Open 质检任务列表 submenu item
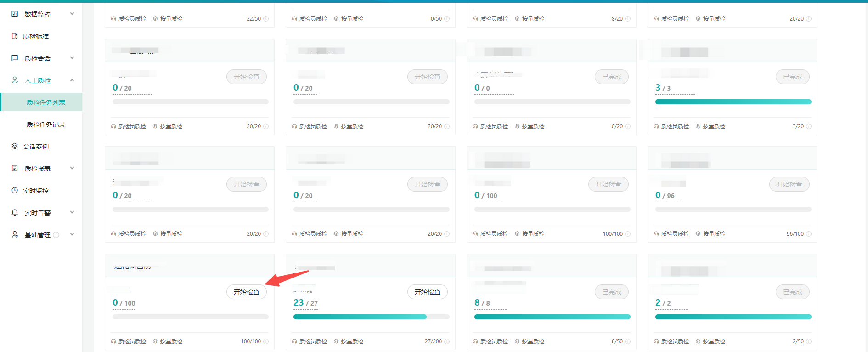This screenshot has width=868, height=352. point(41,102)
